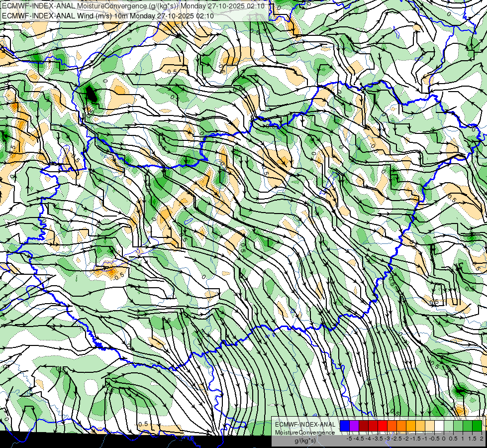Viewport: 487px width, 448px height.
Task: Click legend swatch between -2.5 and -2
Action: click(401, 426)
